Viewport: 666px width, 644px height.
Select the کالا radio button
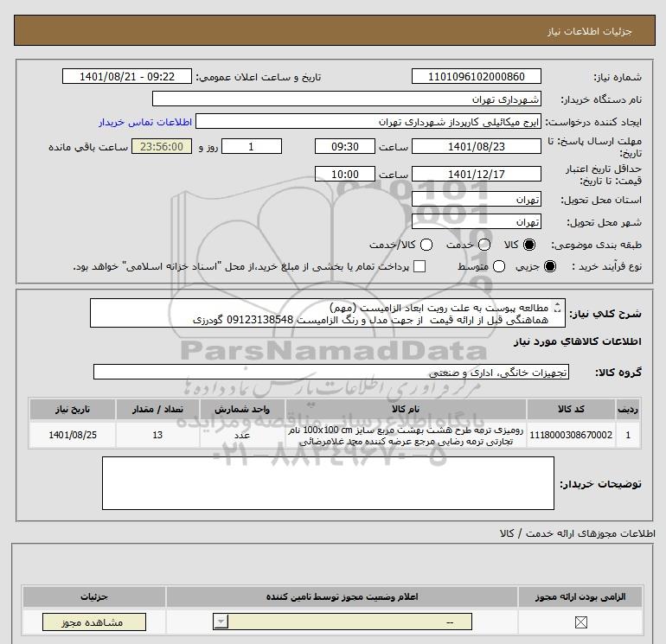pyautogui.click(x=528, y=245)
